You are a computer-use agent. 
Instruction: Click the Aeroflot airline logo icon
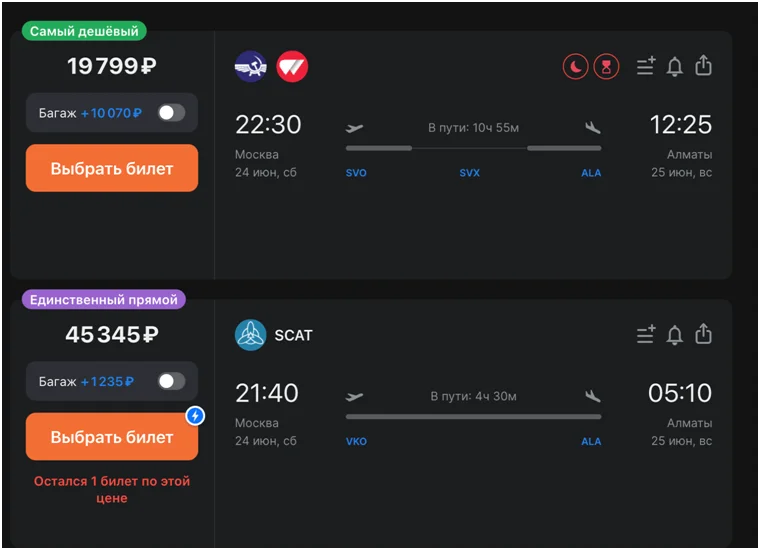(x=251, y=67)
